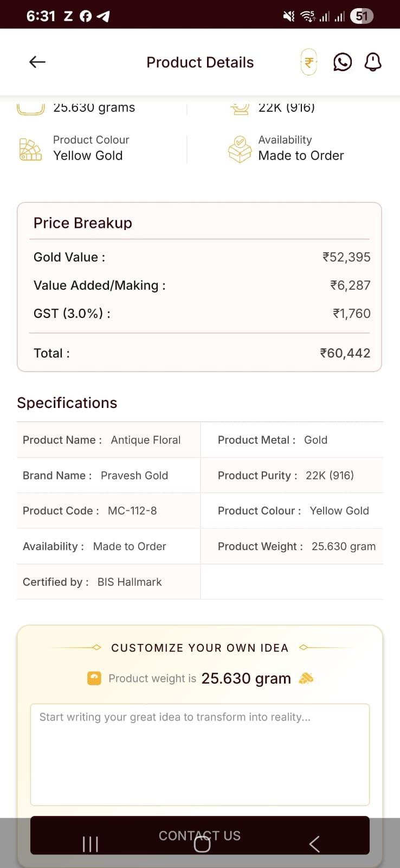Tap the gold bars icon beside weight
This screenshot has width=400, height=868.
tap(306, 678)
